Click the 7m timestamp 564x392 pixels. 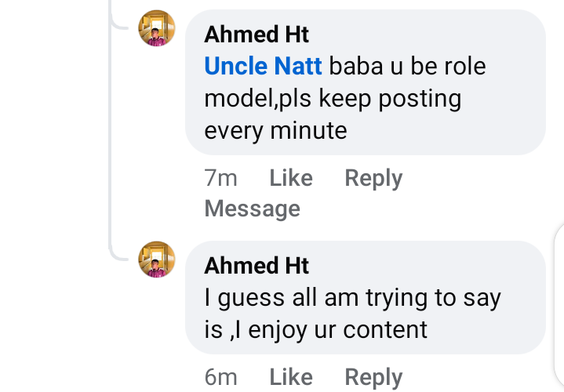[x=220, y=179]
